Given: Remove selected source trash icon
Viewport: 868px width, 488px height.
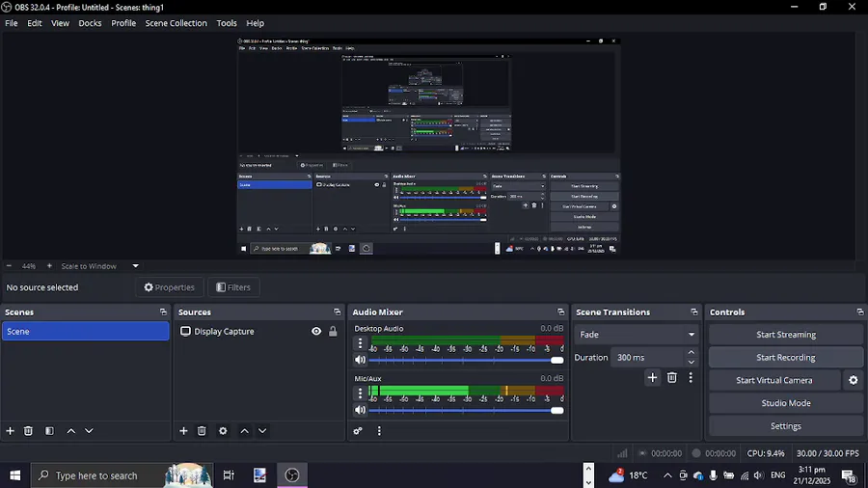Looking at the screenshot, I should [202, 430].
